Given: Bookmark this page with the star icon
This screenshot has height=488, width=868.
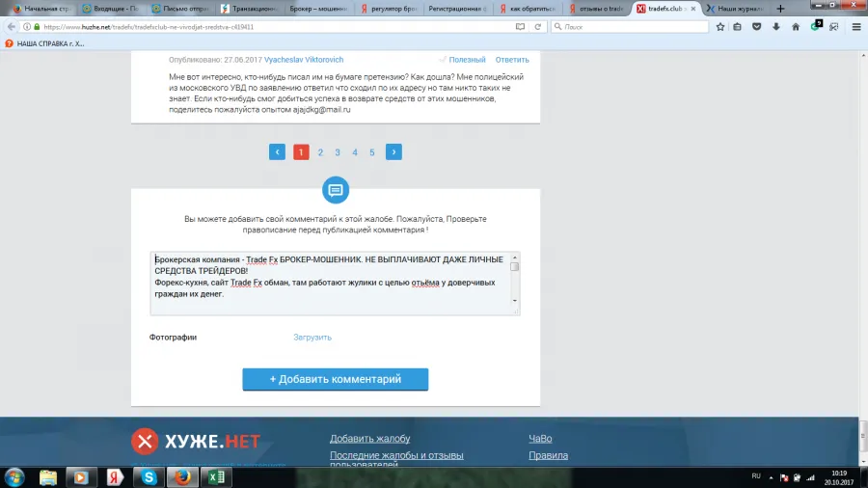Looking at the screenshot, I should pyautogui.click(x=720, y=27).
